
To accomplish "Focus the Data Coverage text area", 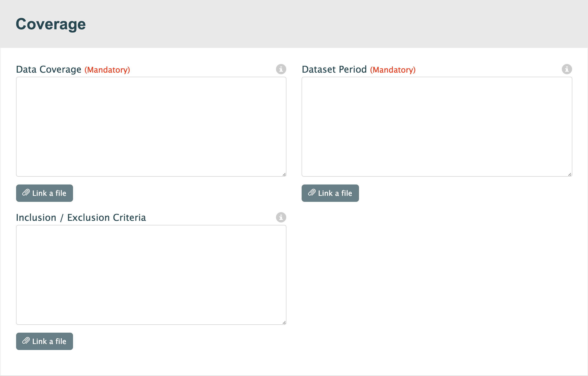I will [x=151, y=127].
